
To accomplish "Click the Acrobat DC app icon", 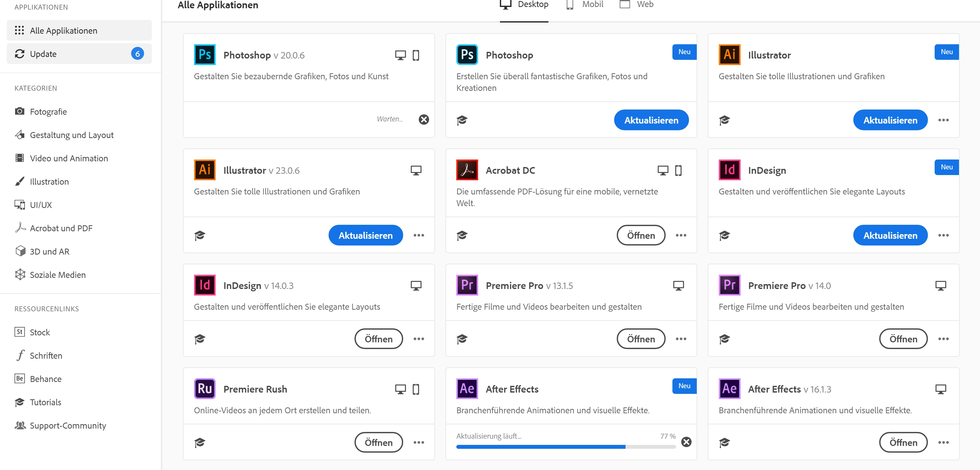I will point(467,170).
